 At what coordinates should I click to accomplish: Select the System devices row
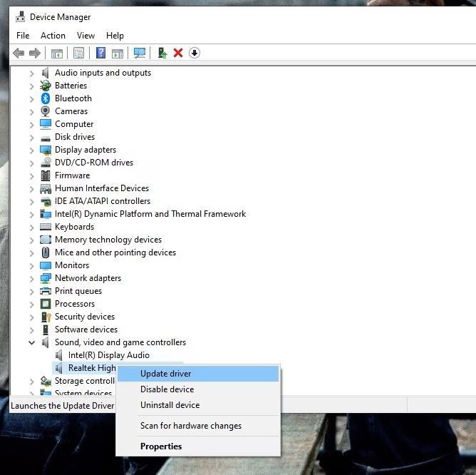(83, 392)
